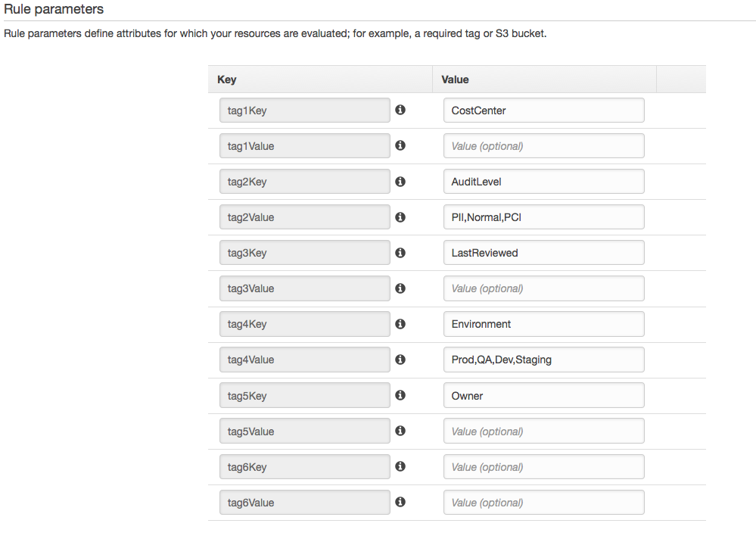
Task: Click the info icon beside tag5Key
Action: pyautogui.click(x=400, y=395)
